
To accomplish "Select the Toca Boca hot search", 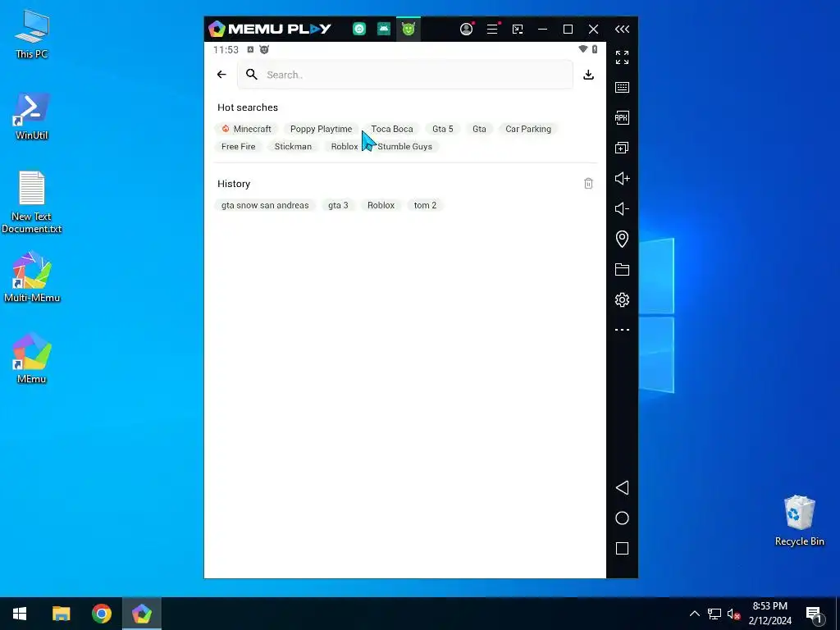I will click(x=392, y=129).
